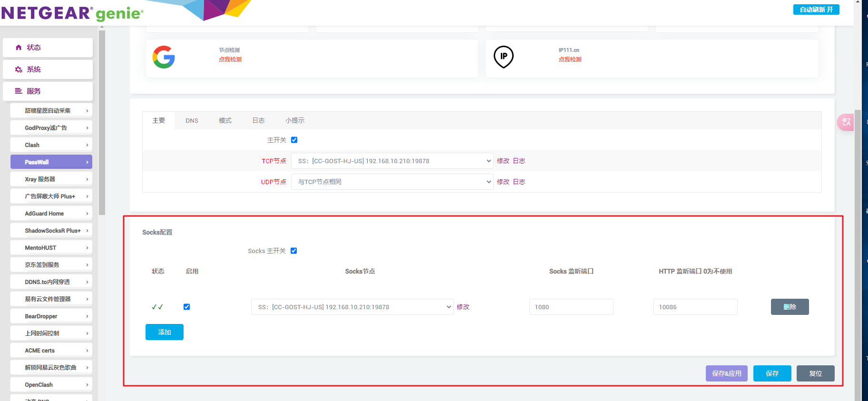The width and height of the screenshot is (868, 401).
Task: Switch to the 日志 tab
Action: (258, 121)
